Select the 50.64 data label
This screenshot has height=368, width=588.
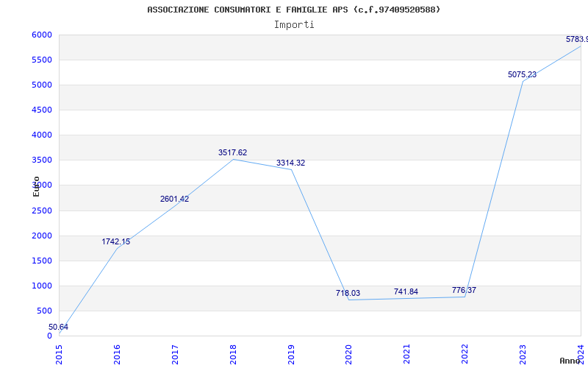[x=59, y=327]
